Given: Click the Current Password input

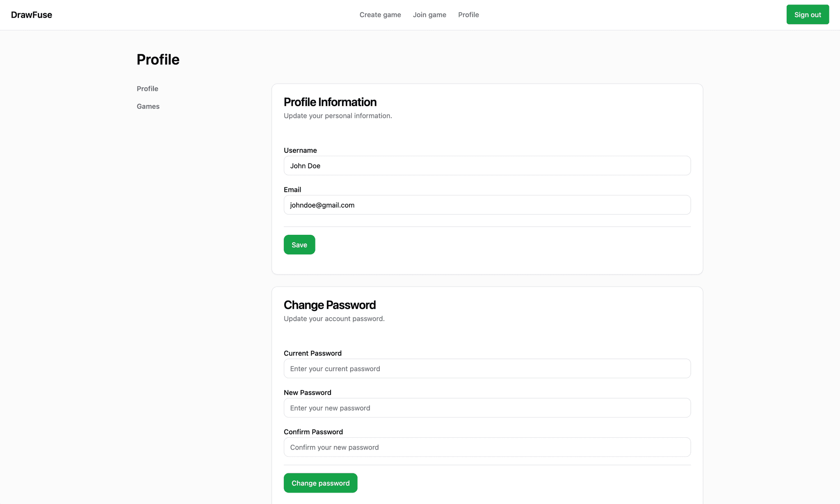Looking at the screenshot, I should 487,368.
